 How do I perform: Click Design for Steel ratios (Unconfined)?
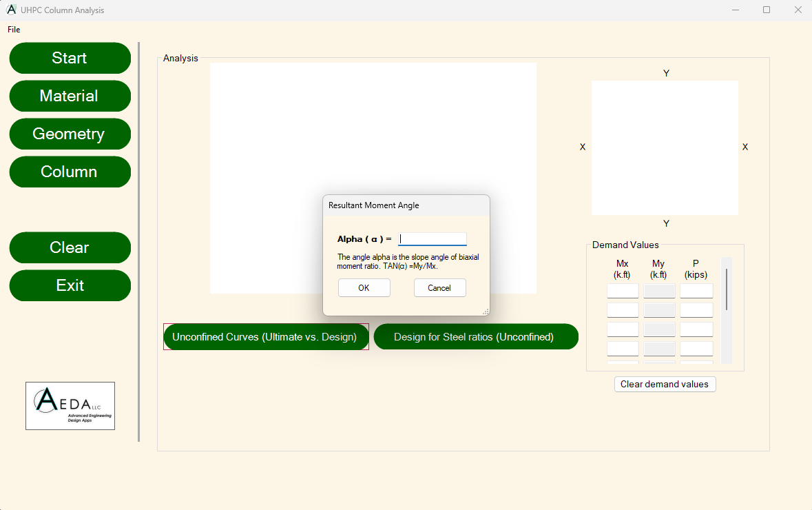476,337
